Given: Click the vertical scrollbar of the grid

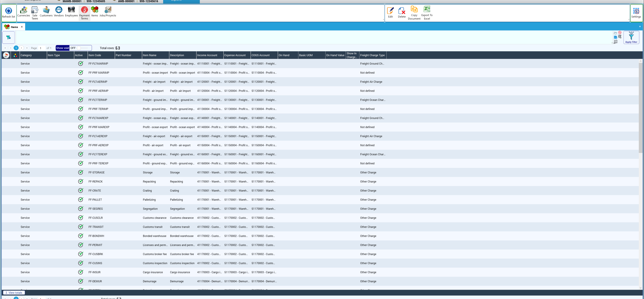Looking at the screenshot, I should (640, 108).
